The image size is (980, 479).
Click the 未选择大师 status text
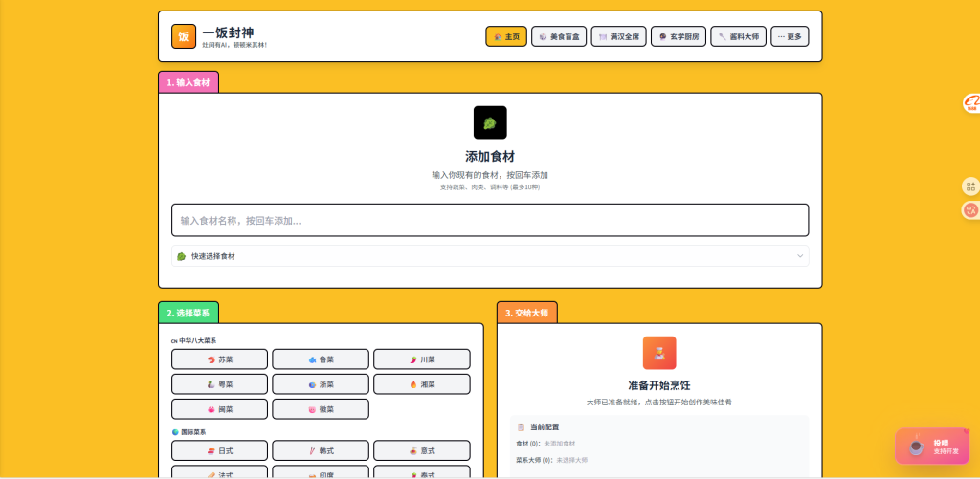(572, 460)
